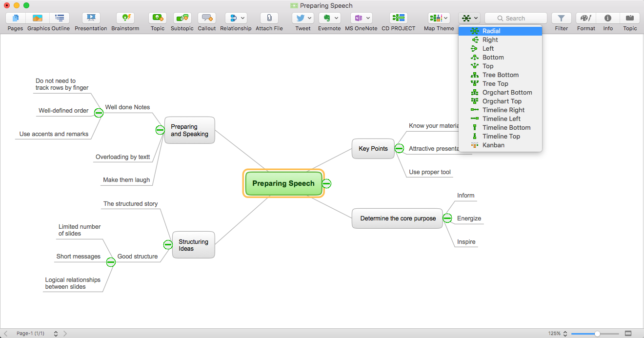This screenshot has width=644, height=338.
Task: Open the Pages panel
Action: click(x=15, y=18)
